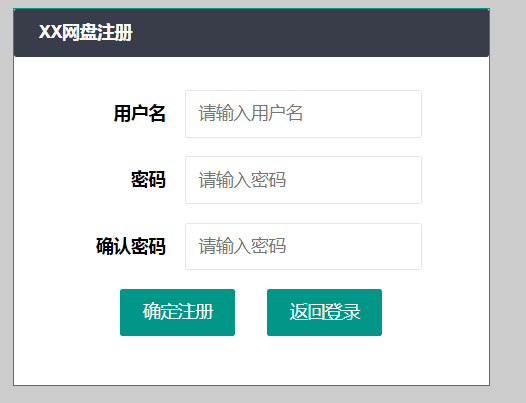Viewport: 526px width, 403px height.
Task: Submit with the 确定注册 button
Action: [177, 312]
